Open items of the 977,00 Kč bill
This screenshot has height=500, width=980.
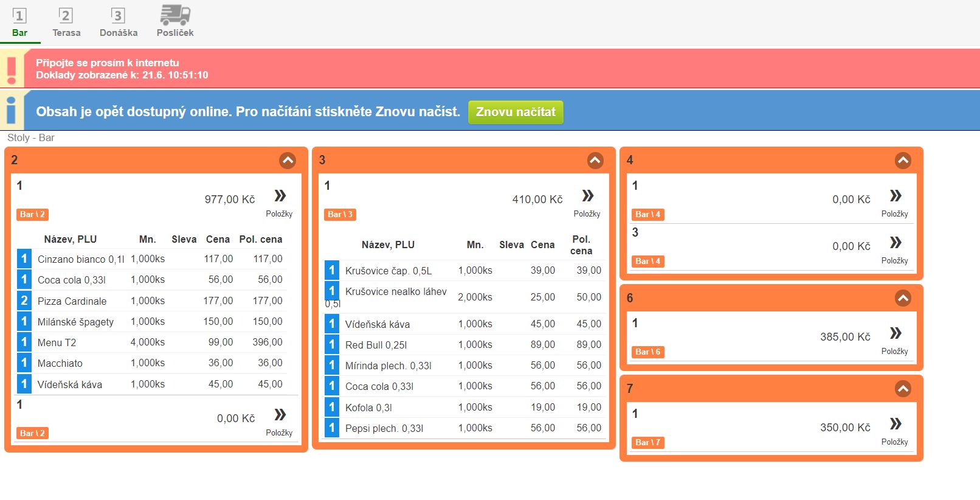click(280, 196)
